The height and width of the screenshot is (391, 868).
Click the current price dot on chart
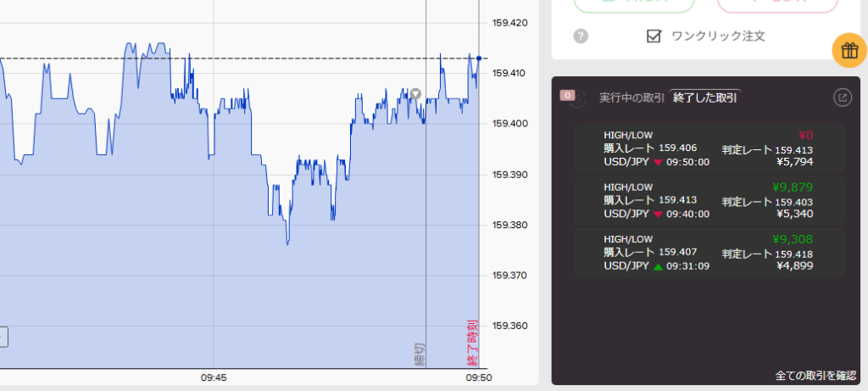(479, 59)
